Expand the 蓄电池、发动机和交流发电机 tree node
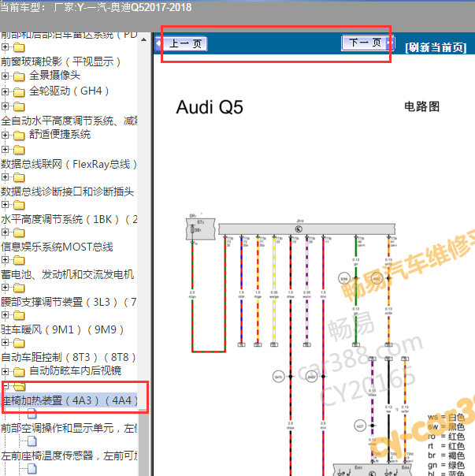This screenshot has width=475, height=476. [5, 260]
